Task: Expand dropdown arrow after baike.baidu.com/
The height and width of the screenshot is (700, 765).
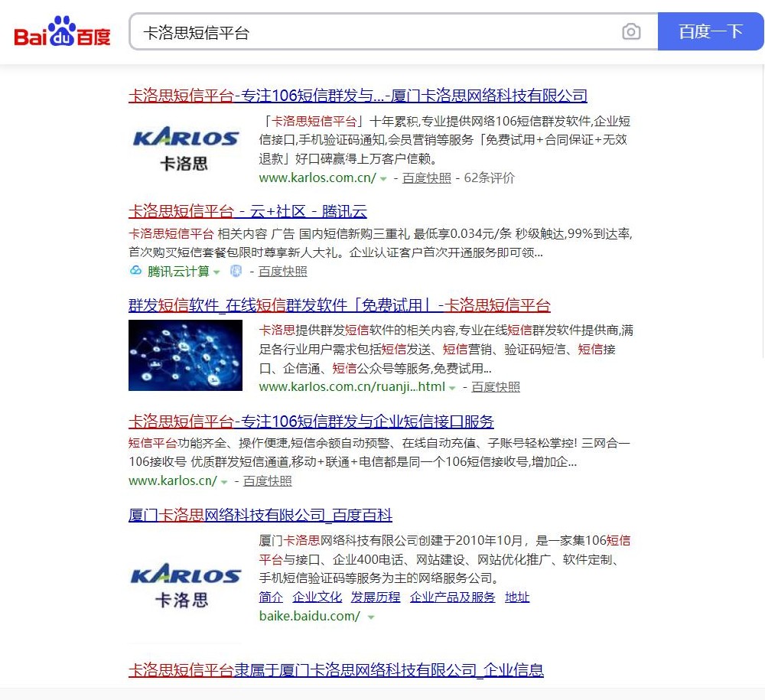Action: coord(371,617)
